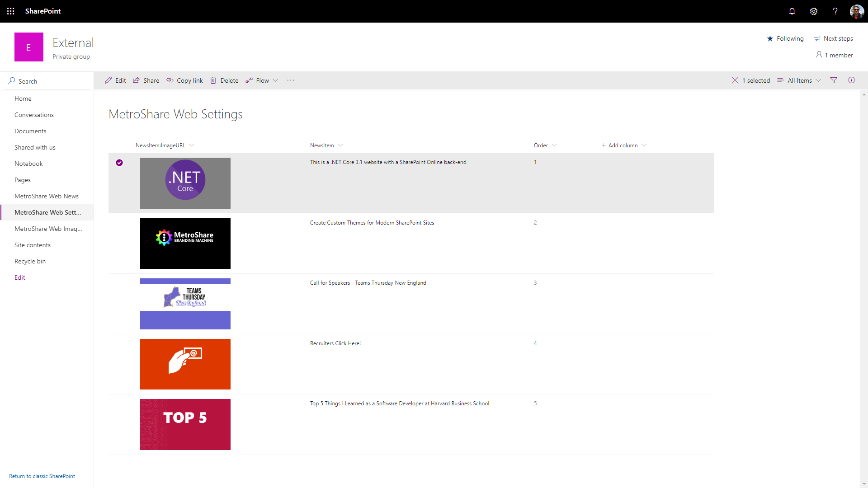
Task: Click Add column
Action: (x=624, y=145)
